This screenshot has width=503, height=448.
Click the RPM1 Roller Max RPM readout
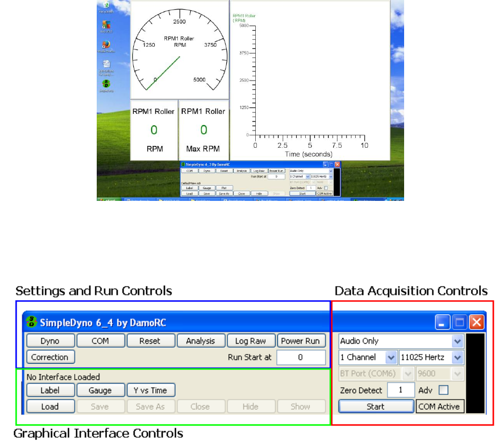click(203, 130)
